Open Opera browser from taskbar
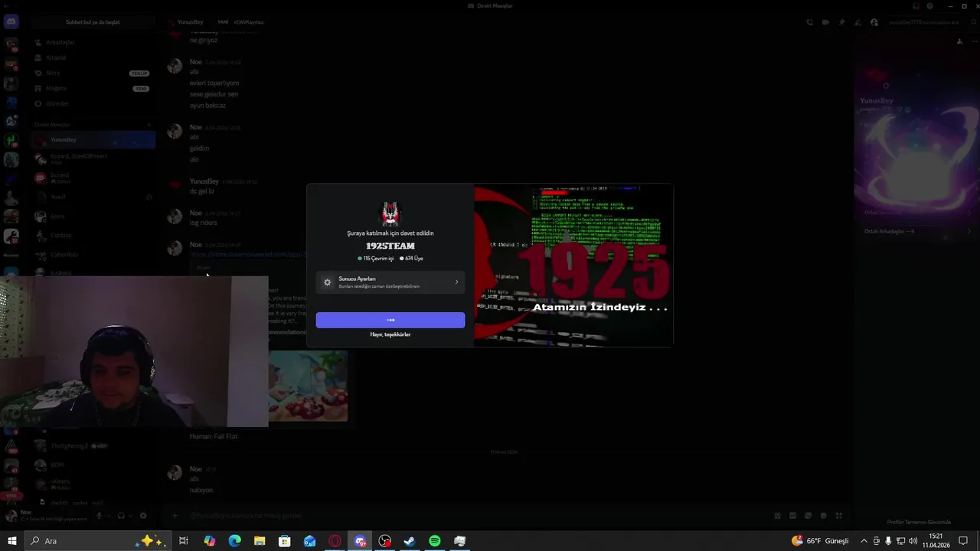Viewport: 980px width, 551px height. pos(335,541)
